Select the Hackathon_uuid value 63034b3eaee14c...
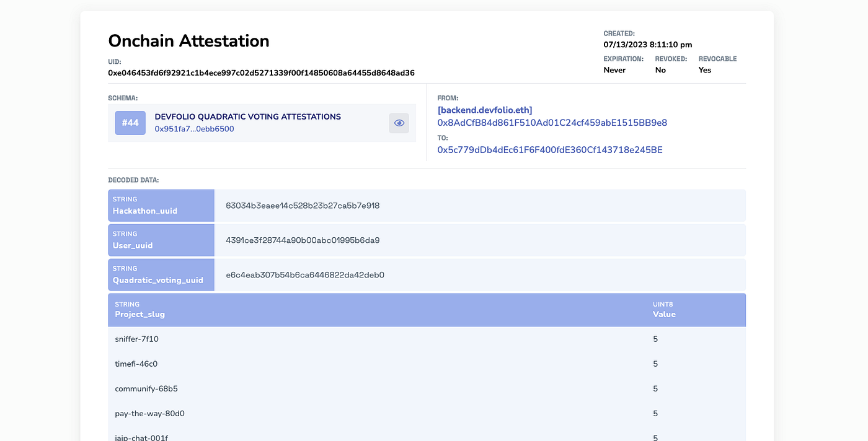The image size is (868, 441). [x=303, y=206]
